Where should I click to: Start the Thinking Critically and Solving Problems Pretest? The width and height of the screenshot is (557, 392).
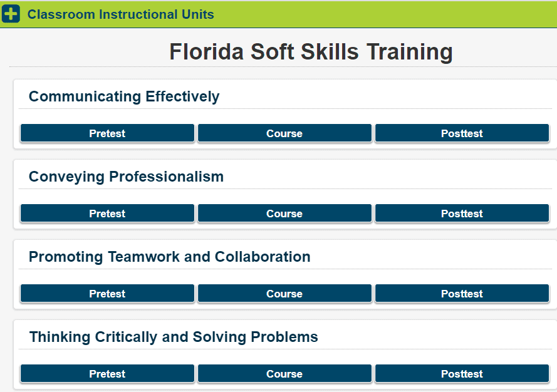(107, 374)
